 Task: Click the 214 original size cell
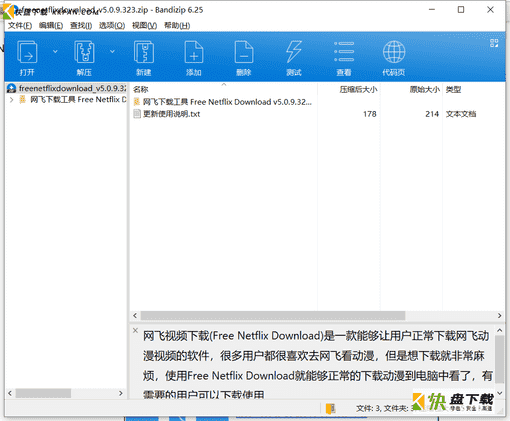tap(432, 114)
